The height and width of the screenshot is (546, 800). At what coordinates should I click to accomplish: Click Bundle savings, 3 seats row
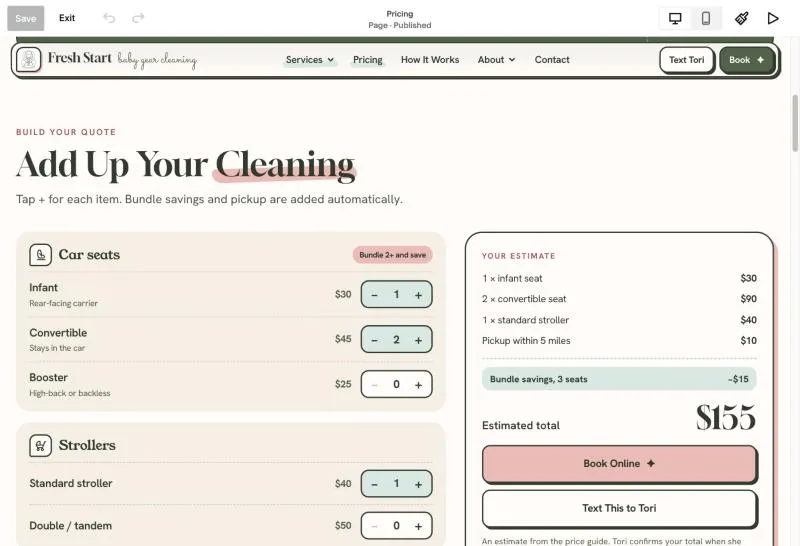tap(619, 379)
